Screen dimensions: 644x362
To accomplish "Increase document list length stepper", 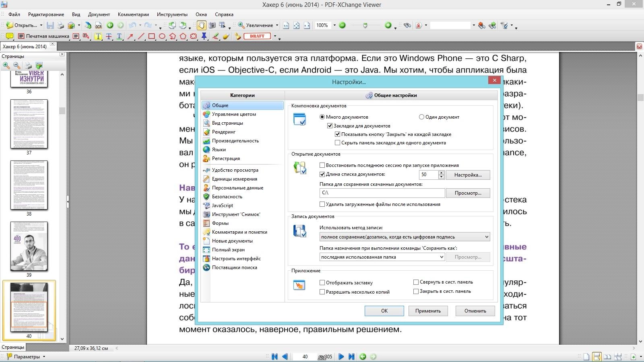I will pos(441,173).
